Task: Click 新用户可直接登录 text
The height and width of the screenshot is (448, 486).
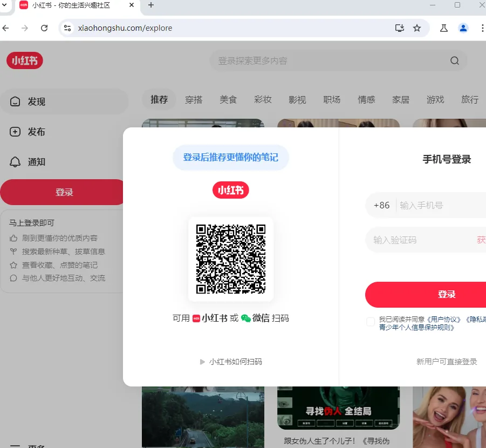Action: coord(447,362)
